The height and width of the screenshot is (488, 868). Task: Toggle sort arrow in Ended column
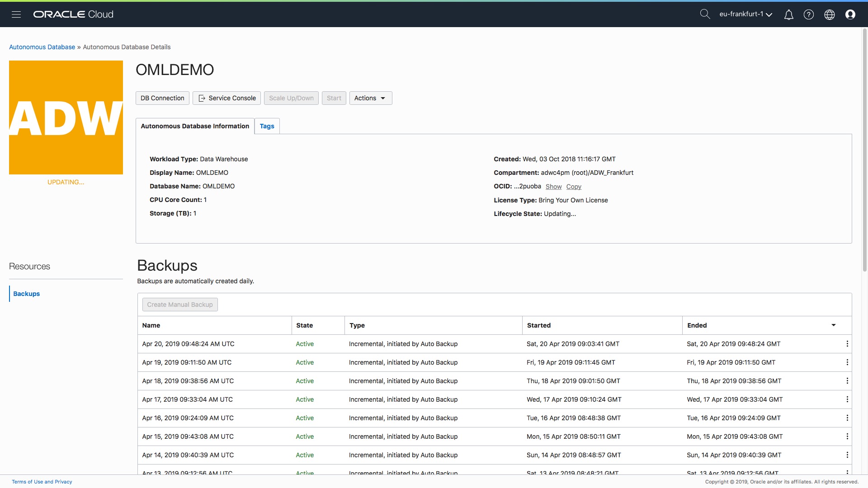click(833, 325)
